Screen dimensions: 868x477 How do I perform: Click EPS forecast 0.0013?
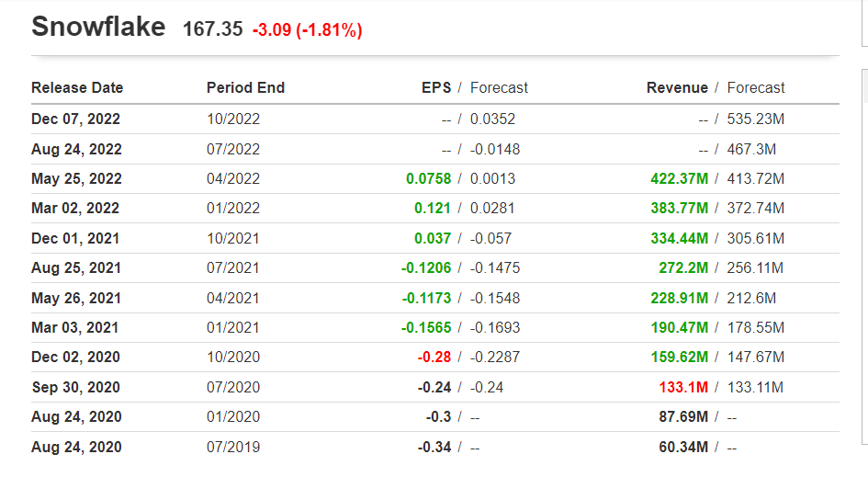coord(492,179)
